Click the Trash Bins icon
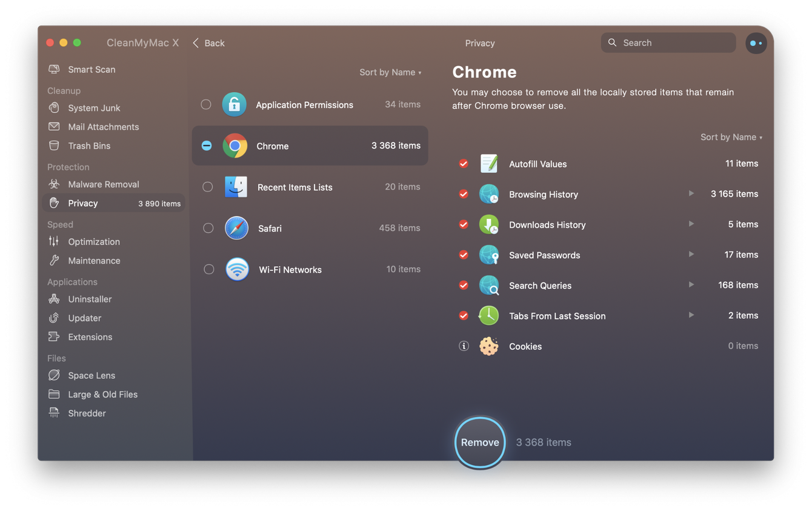 (x=54, y=145)
